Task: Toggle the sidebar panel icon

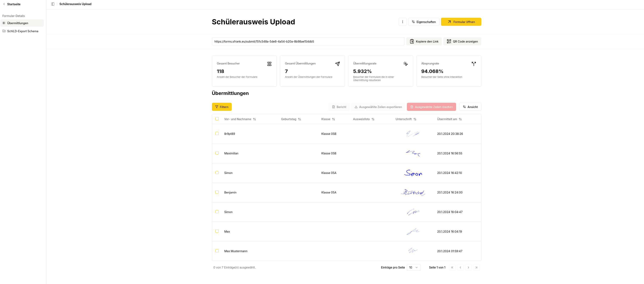Action: tap(53, 4)
